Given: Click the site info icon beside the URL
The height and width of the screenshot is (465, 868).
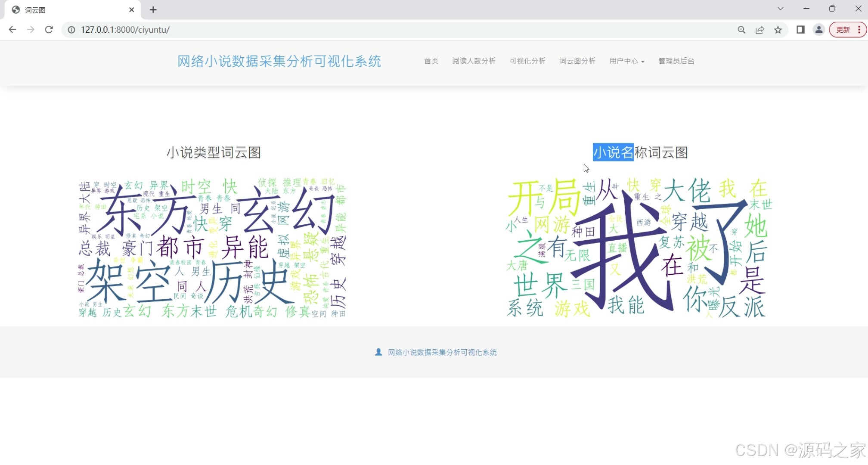Looking at the screenshot, I should tap(71, 30).
